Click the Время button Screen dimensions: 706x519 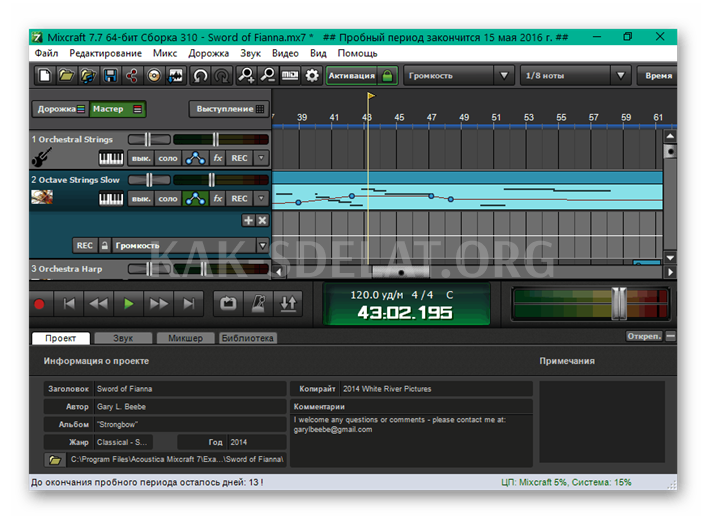click(658, 76)
